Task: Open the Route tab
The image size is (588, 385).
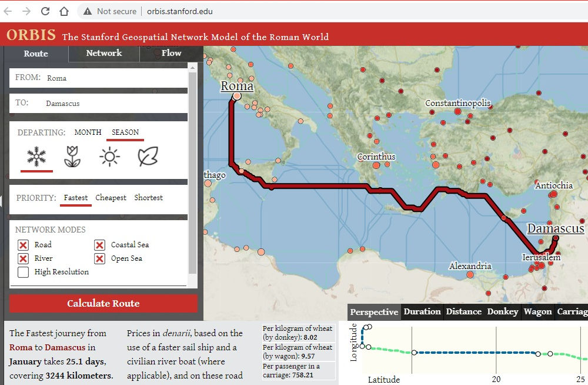Action: pos(36,54)
